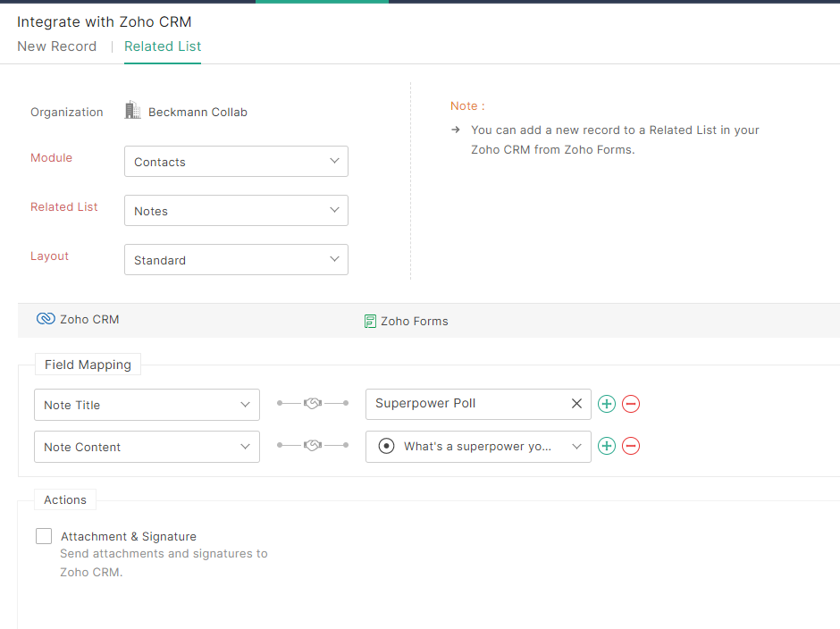Click the Zoho Forms icon
This screenshot has height=629, width=840.
click(x=370, y=321)
